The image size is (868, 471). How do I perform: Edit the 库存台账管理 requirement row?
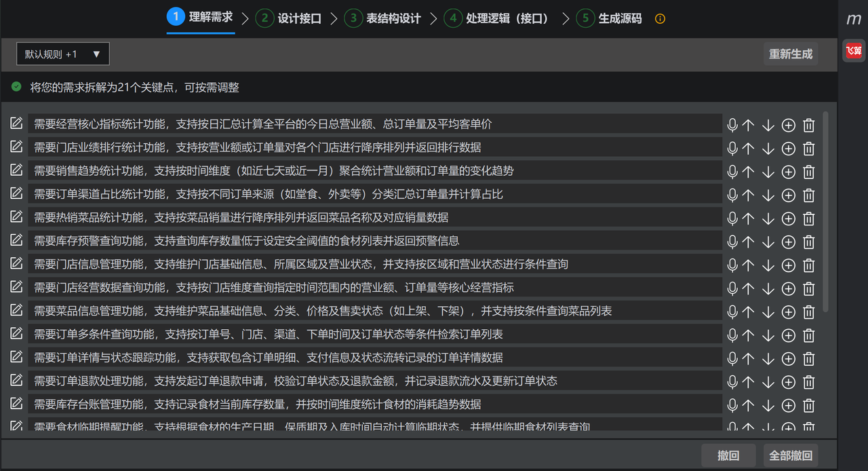coord(16,403)
